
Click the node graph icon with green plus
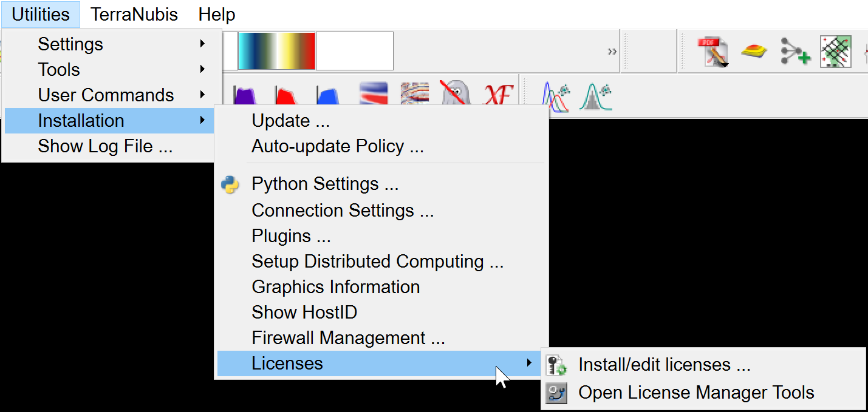(795, 52)
